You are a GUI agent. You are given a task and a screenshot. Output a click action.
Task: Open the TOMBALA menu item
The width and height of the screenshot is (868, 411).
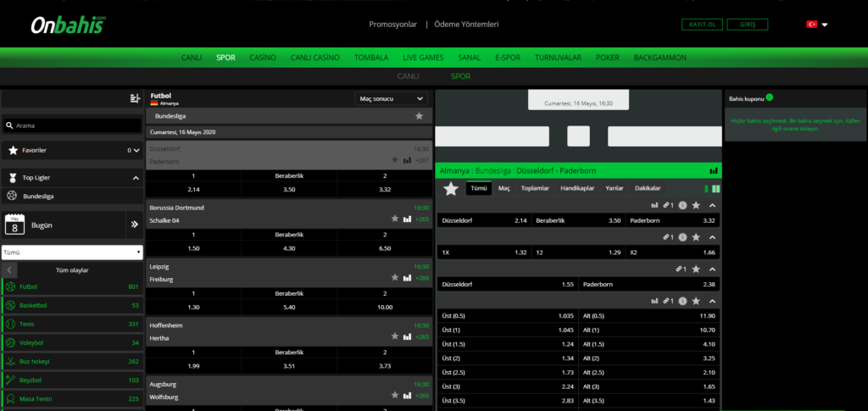[x=371, y=58]
